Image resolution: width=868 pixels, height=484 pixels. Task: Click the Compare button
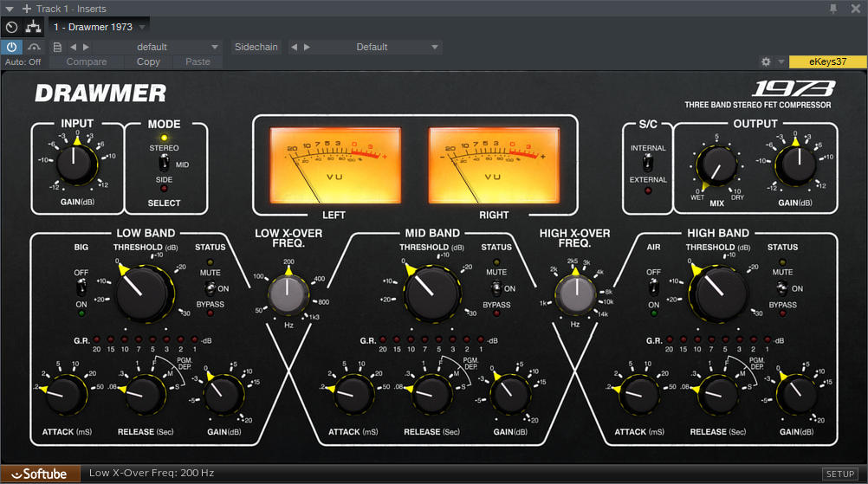87,62
